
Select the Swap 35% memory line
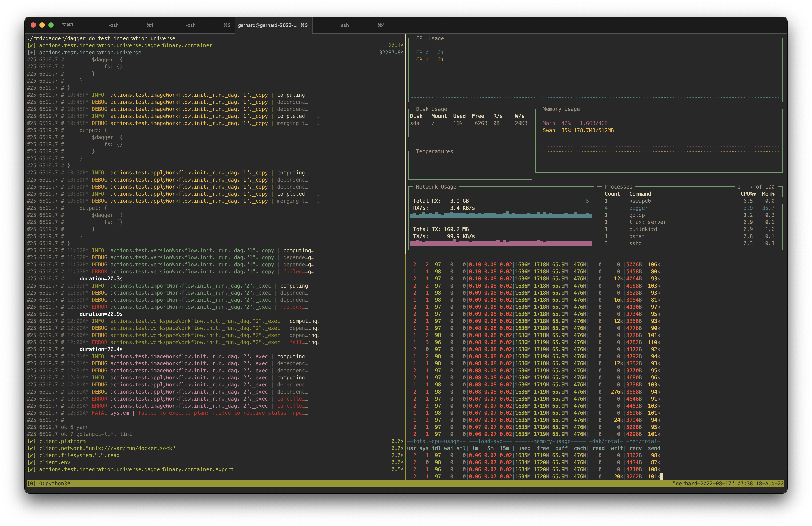click(578, 130)
